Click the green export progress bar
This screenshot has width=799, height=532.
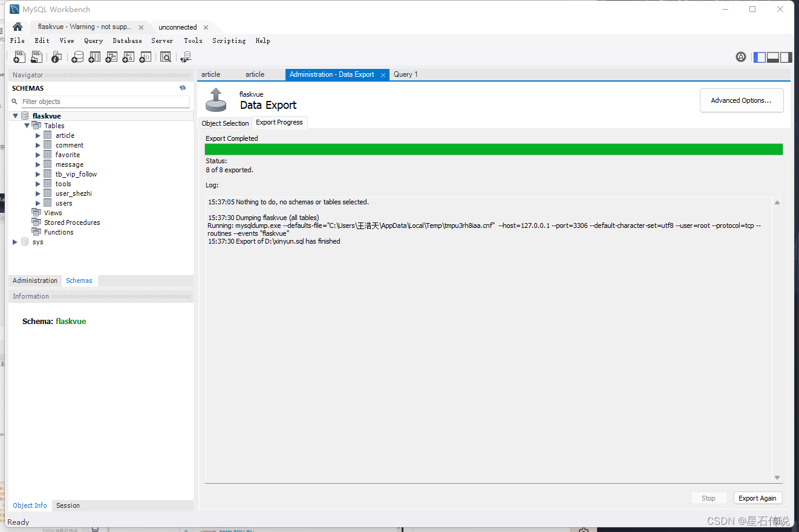[x=494, y=149]
